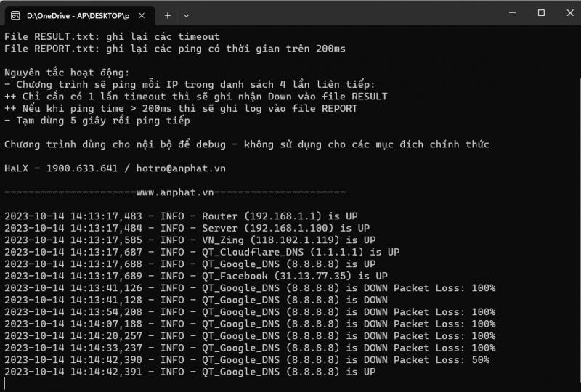Image resolution: width=581 pixels, height=392 pixels.
Task: Minimize the terminal window
Action: (x=513, y=13)
